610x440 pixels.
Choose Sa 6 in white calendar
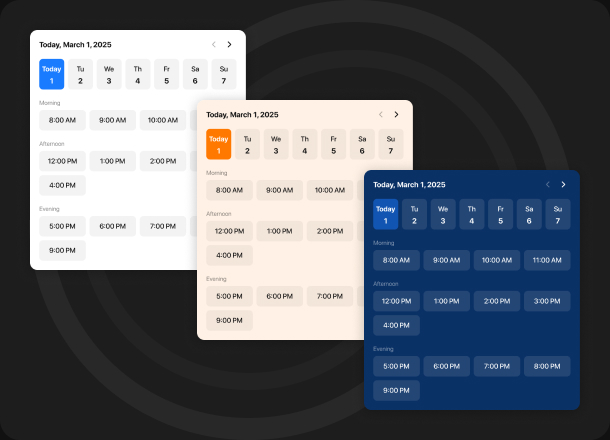pyautogui.click(x=195, y=74)
